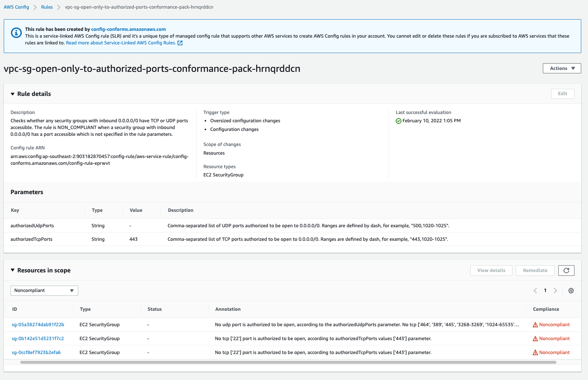The image size is (588, 380).
Task: Click the View details button
Action: click(x=491, y=271)
